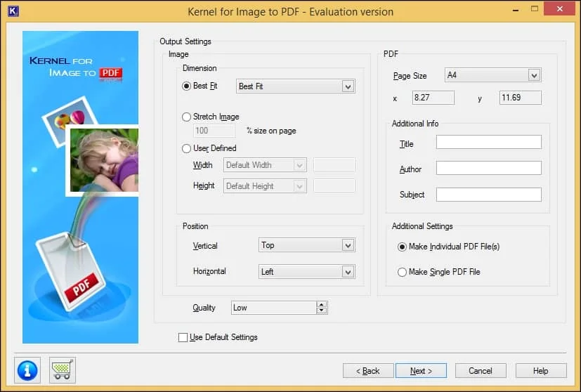Click the Quality value field showing Low
Image resolution: width=581 pixels, height=392 pixels.
click(274, 308)
